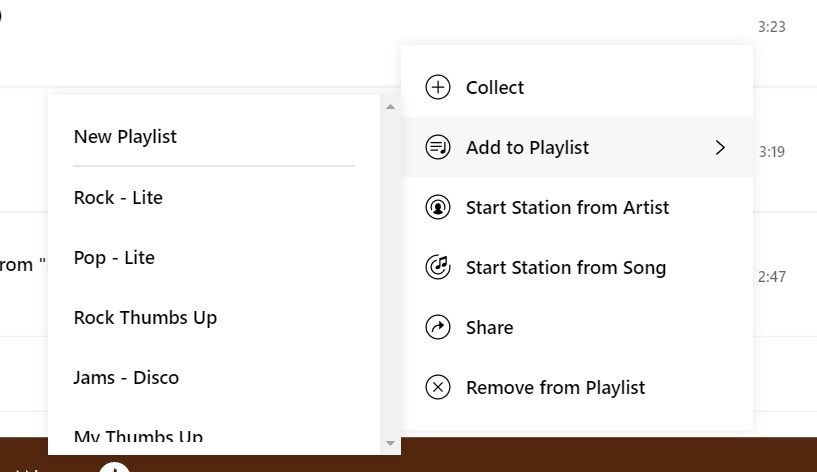Choose New Playlist in the submenu
Screen dimensions: 817x472
125,136
